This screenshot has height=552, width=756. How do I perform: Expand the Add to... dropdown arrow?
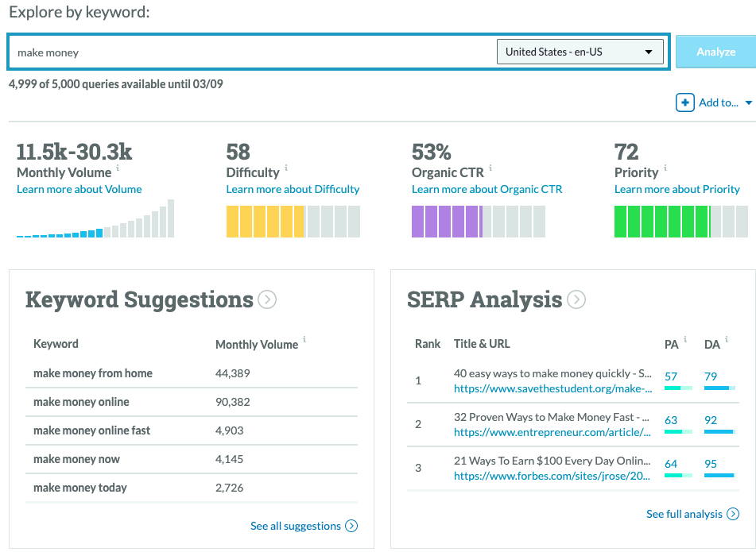748,102
